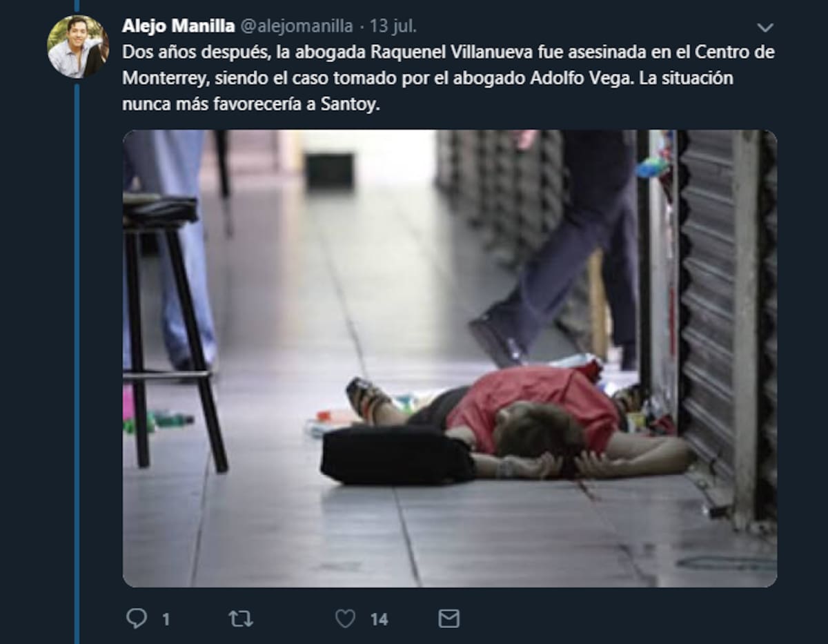Open Alejo Manilla's profile avatar

coord(77,46)
